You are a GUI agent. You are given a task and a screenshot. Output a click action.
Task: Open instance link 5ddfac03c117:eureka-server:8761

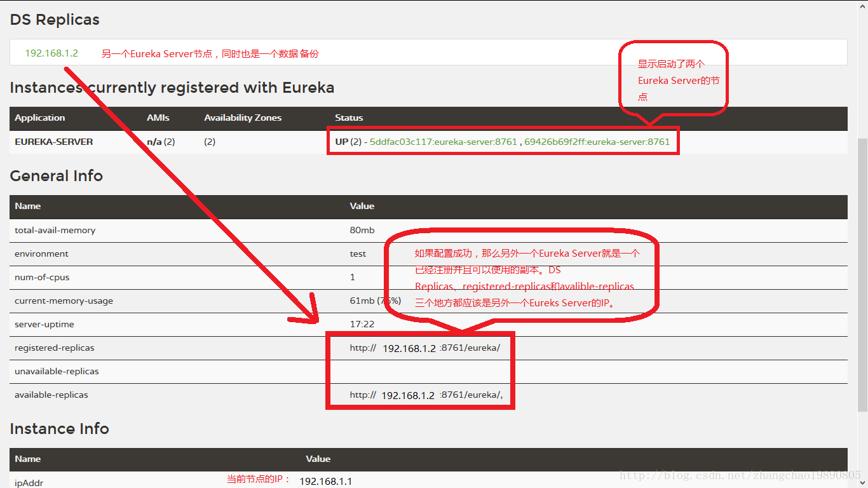tap(444, 142)
